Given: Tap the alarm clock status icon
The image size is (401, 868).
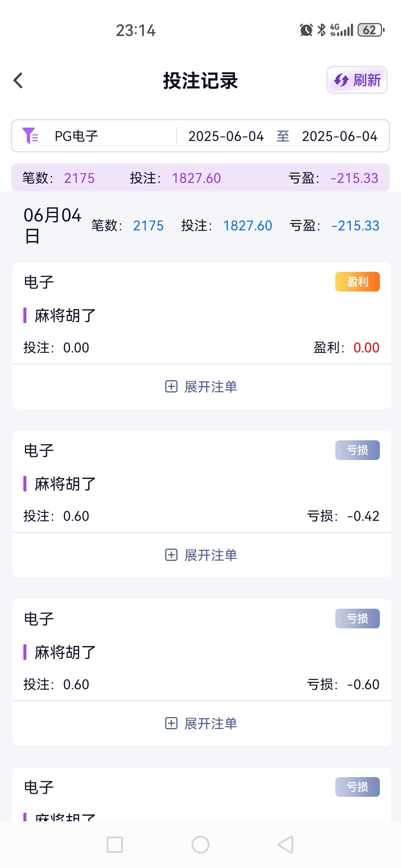Looking at the screenshot, I should (306, 30).
